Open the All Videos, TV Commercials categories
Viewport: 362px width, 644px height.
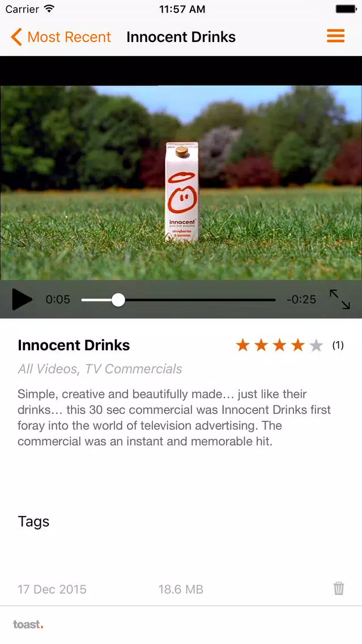pos(100,369)
